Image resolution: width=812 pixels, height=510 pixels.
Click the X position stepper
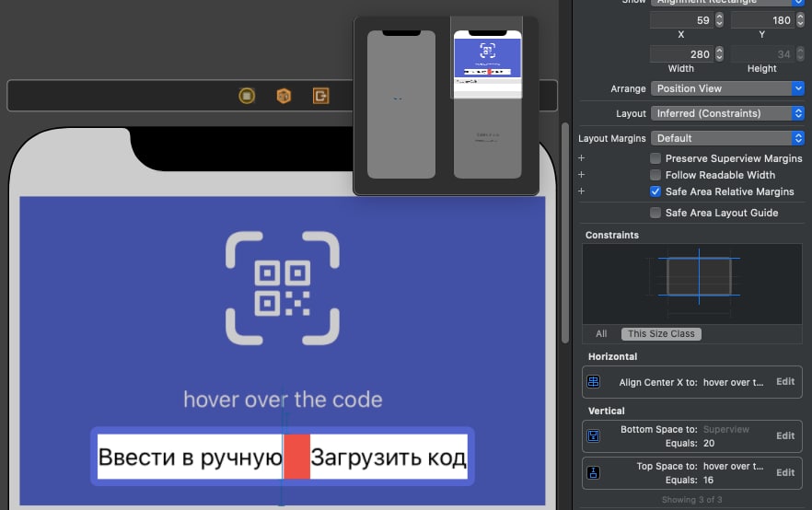click(x=719, y=20)
